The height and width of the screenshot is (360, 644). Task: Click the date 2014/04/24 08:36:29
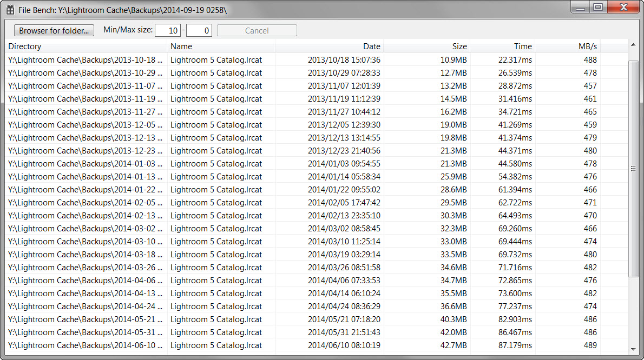coord(344,306)
